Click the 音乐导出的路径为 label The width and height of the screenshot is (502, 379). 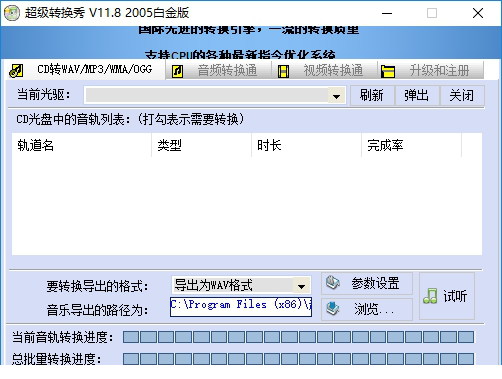click(x=97, y=310)
